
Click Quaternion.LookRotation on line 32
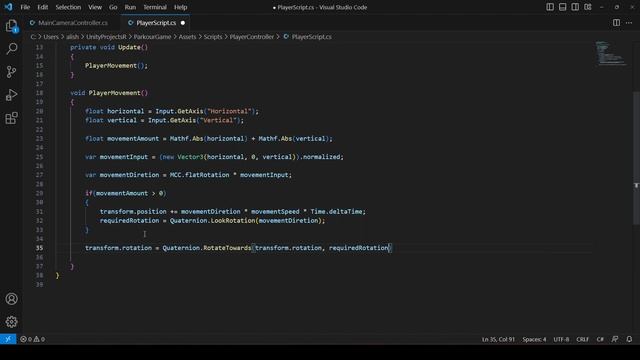(212, 220)
